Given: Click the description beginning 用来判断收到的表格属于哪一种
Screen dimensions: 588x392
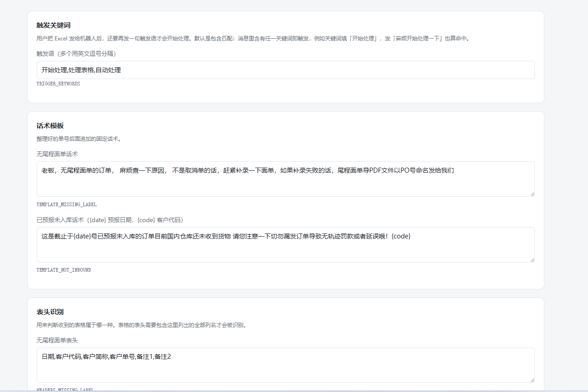Looking at the screenshot, I should click(x=142, y=325).
